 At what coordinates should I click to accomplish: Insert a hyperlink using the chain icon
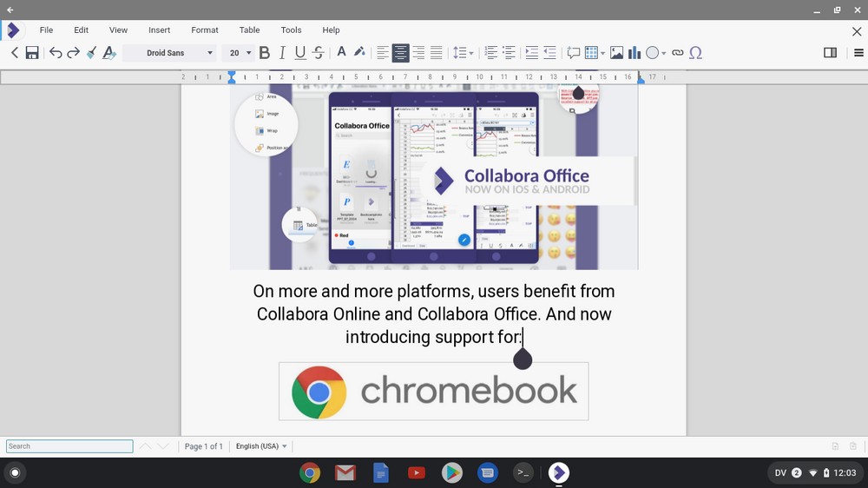click(x=678, y=53)
